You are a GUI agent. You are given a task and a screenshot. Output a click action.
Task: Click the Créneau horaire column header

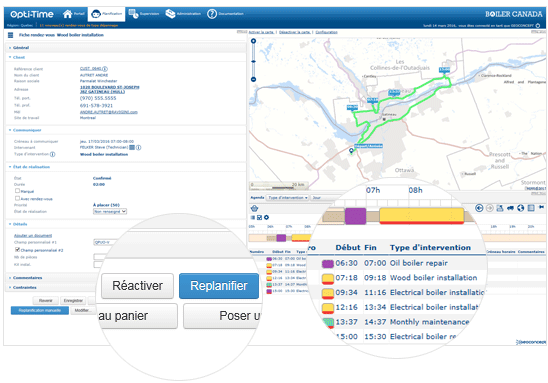click(500, 252)
